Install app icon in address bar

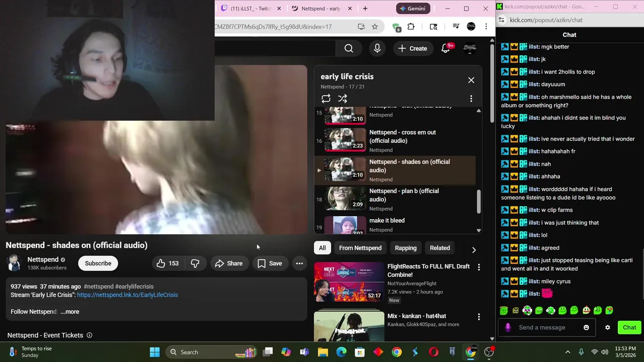click(361, 27)
